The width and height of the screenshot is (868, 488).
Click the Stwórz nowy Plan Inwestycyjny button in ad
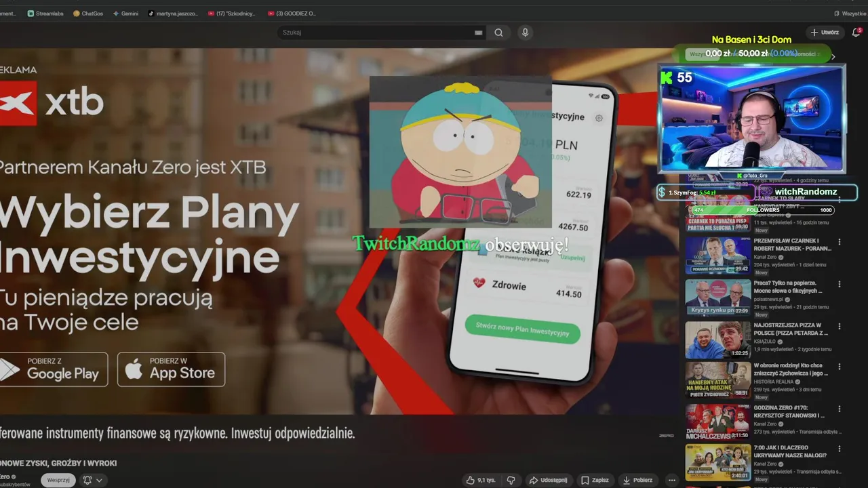(523, 329)
